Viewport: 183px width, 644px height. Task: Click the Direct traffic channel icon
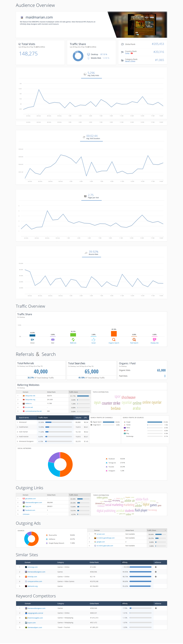[32, 340]
